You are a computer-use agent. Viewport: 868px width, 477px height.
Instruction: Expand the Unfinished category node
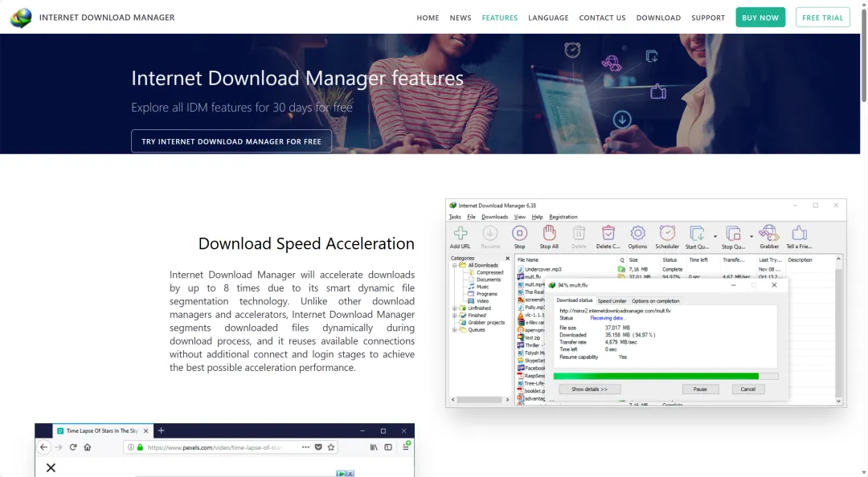point(454,308)
